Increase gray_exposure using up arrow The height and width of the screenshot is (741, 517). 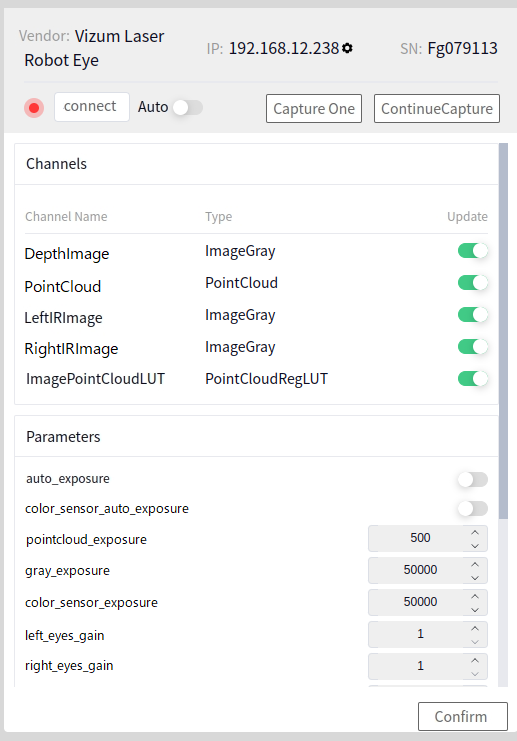point(475,565)
